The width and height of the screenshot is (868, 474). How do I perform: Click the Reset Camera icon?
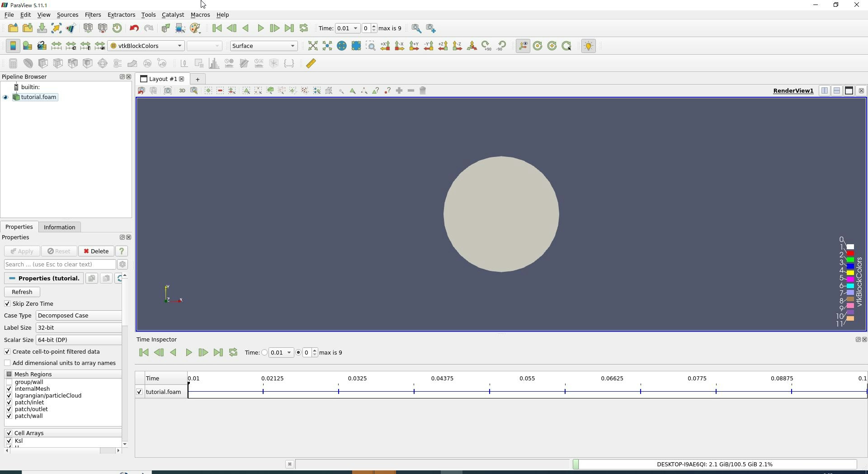pyautogui.click(x=312, y=46)
